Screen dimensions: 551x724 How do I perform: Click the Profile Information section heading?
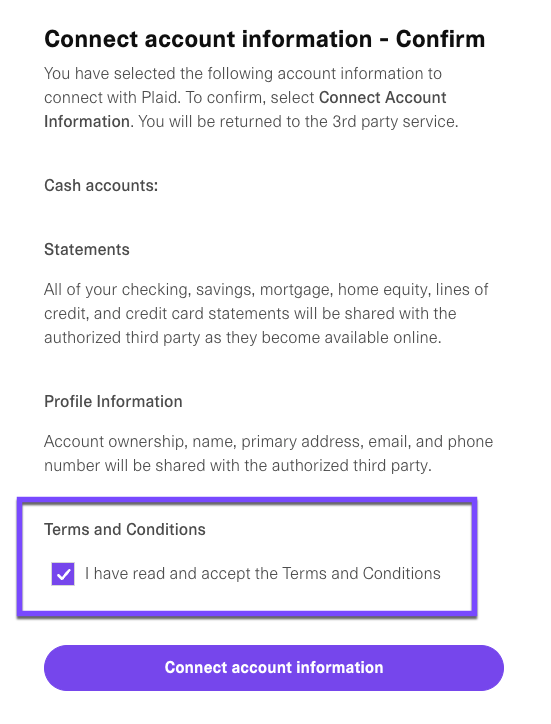click(x=113, y=401)
